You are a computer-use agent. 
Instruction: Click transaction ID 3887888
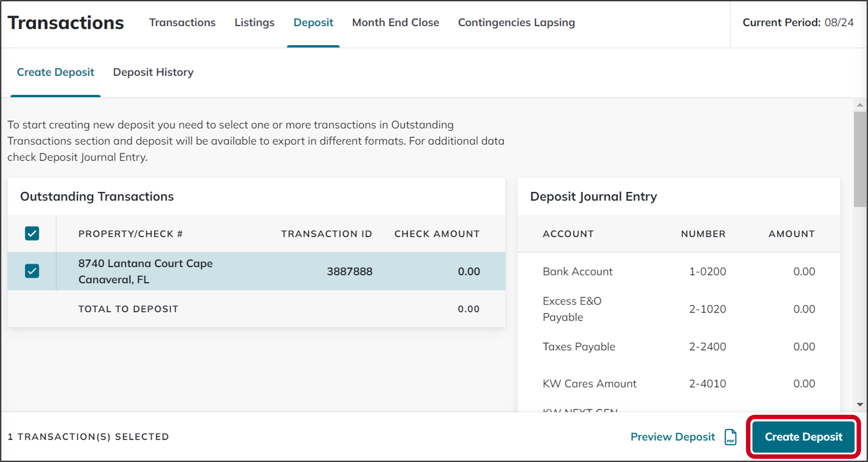[350, 271]
